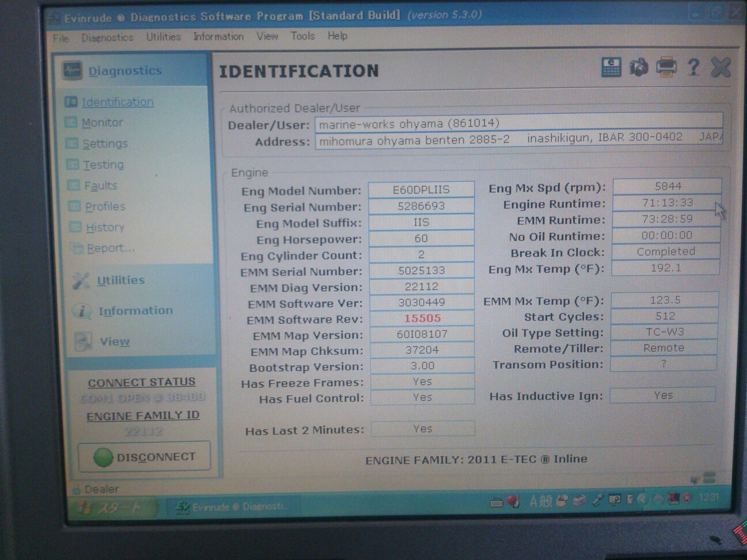
Task: Click the EMM Runtime value 73:28:59
Action: (x=667, y=219)
